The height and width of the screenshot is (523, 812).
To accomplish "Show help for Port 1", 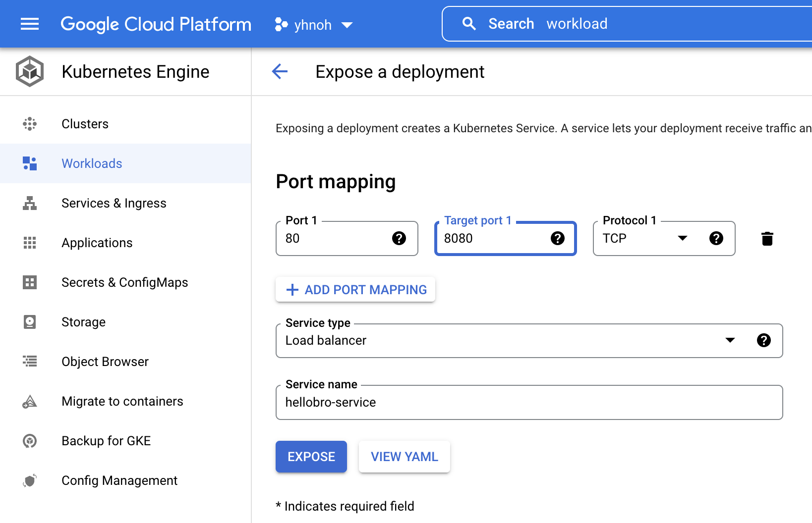I will click(x=399, y=238).
